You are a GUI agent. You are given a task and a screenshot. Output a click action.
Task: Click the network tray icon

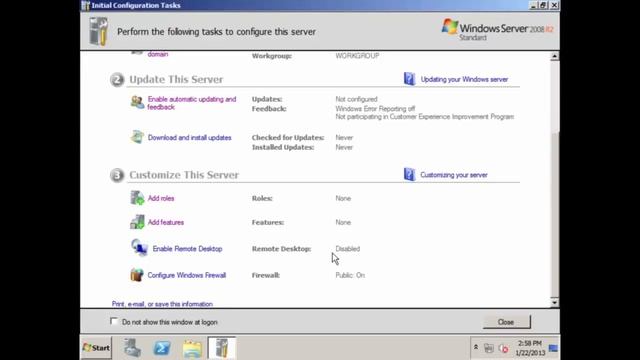[x=489, y=348]
